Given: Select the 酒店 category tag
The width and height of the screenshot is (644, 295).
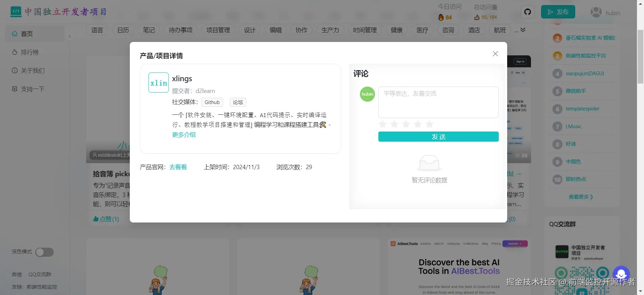Looking at the screenshot, I should click(474, 30).
